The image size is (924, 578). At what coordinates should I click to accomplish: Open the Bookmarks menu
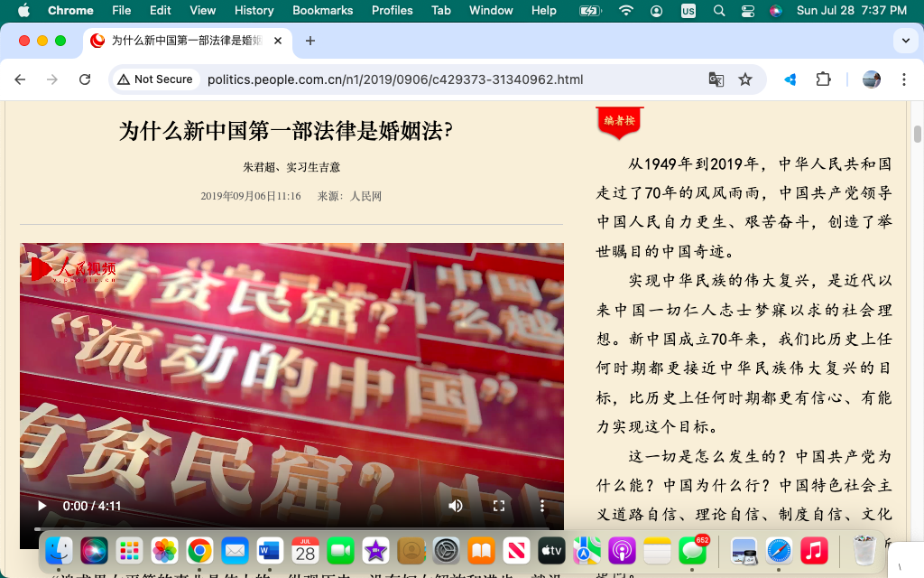coord(324,10)
